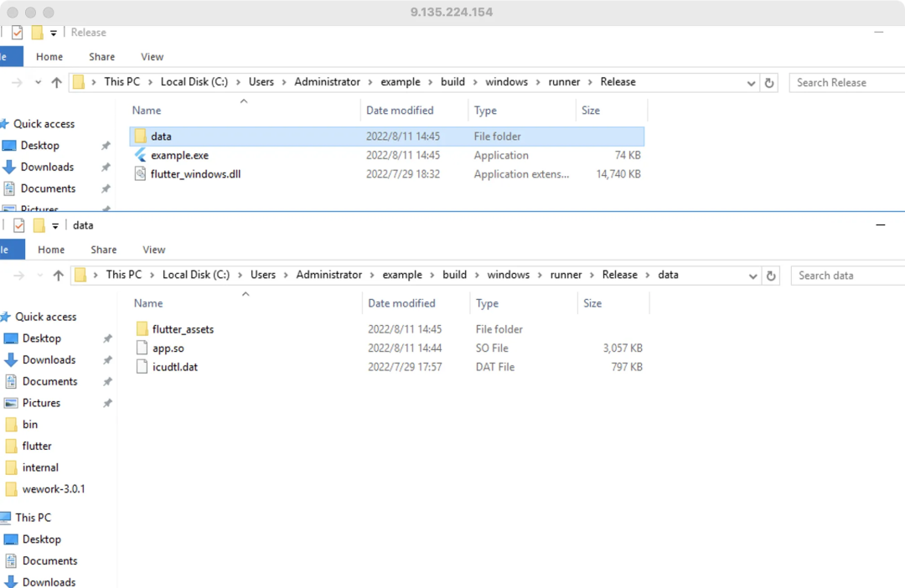Refresh the data window address bar

point(771,276)
